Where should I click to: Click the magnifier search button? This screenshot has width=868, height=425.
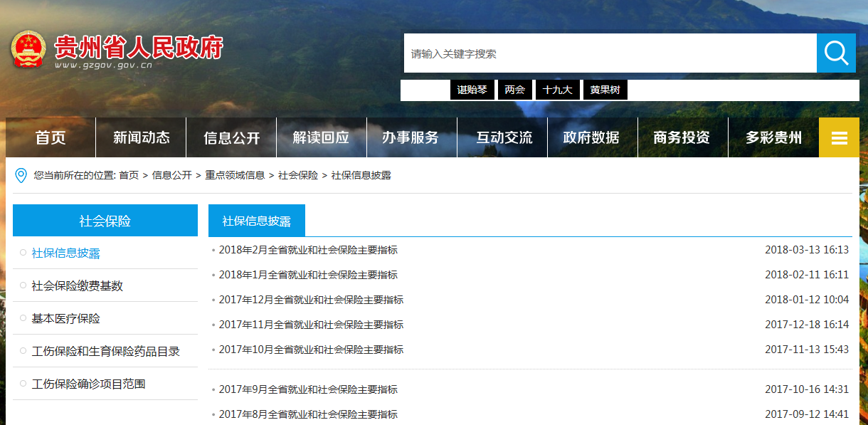(835, 53)
